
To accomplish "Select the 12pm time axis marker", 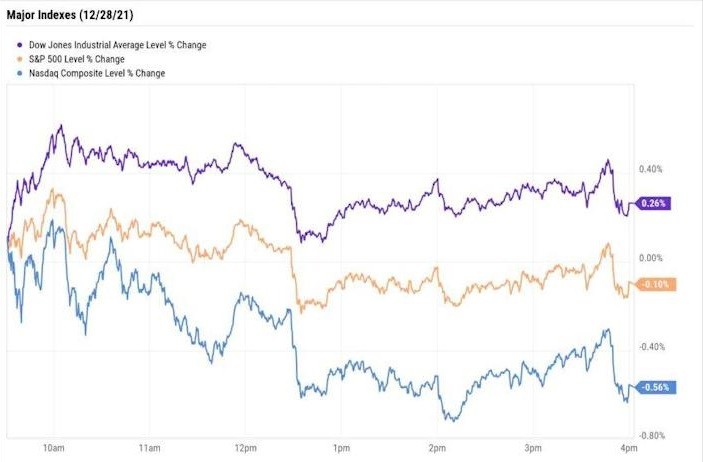I will 245,447.
